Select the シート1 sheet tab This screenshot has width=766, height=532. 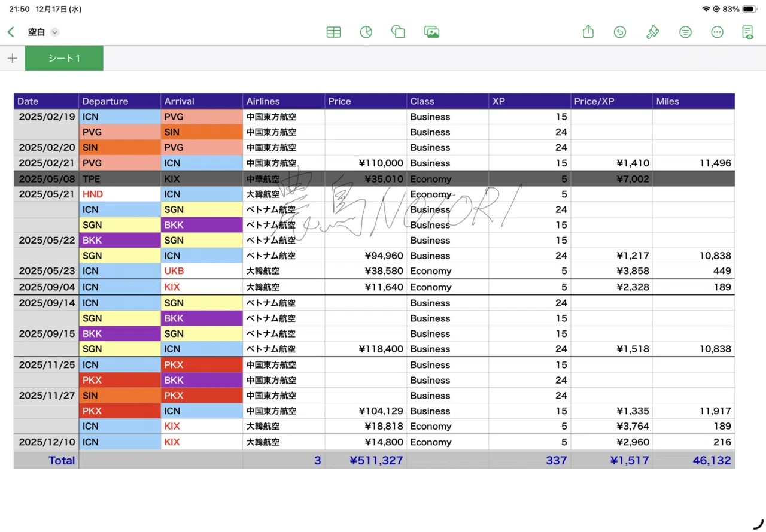pos(64,59)
